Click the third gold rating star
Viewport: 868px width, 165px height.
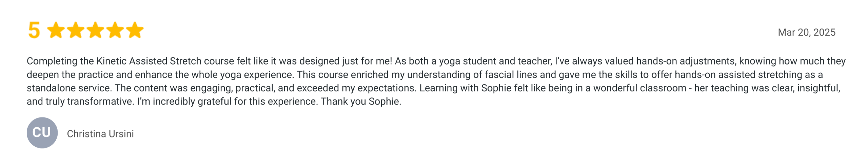[96, 30]
